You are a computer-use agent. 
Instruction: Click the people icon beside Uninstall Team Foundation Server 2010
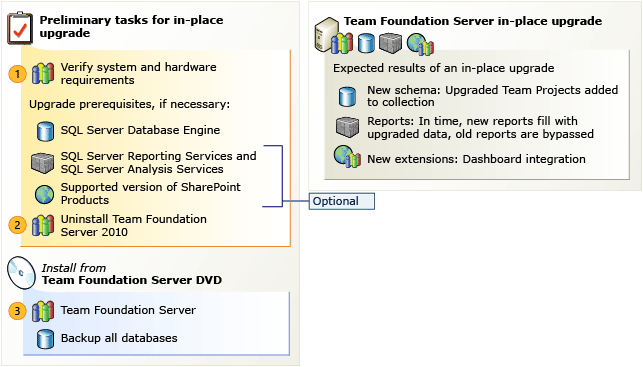[43, 225]
